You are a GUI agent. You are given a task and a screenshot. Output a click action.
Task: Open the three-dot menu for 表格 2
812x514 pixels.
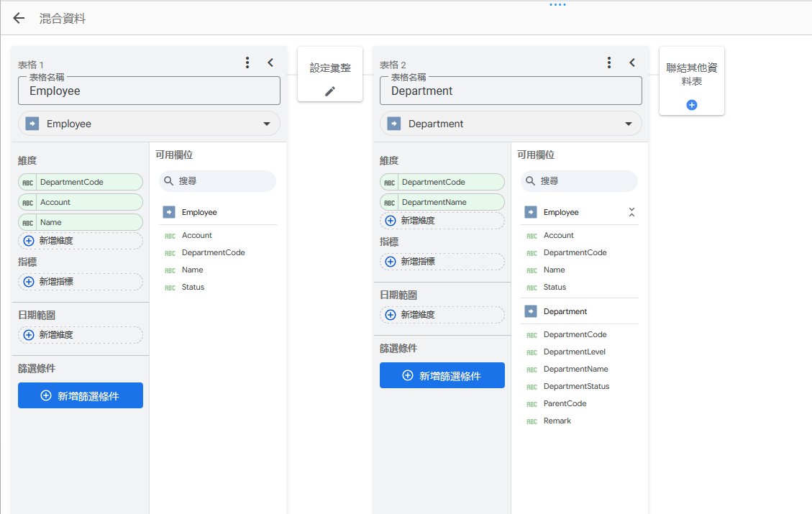tap(609, 63)
